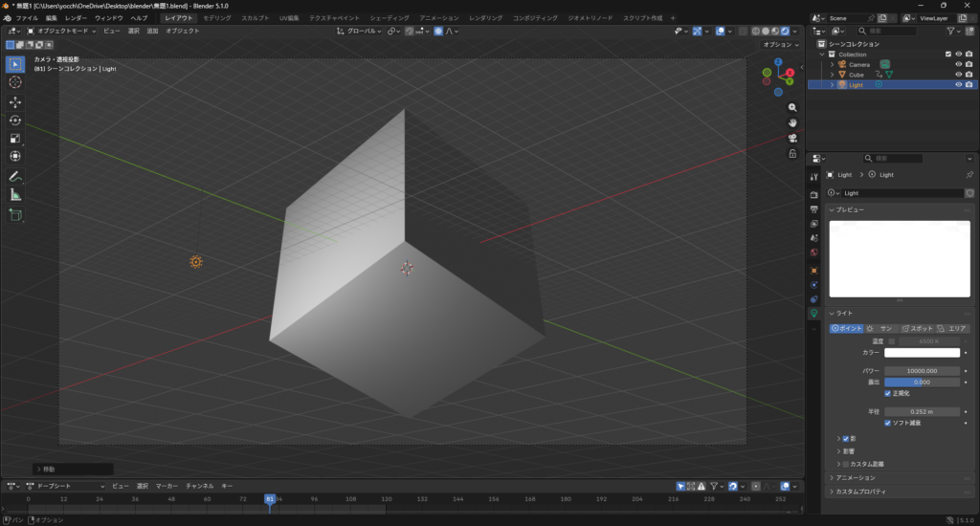This screenshot has width=980, height=526.
Task: Switch to the モデリング workspace tab
Action: point(217,18)
